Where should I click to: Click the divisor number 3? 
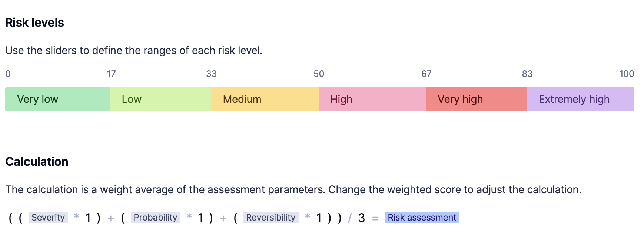click(362, 218)
